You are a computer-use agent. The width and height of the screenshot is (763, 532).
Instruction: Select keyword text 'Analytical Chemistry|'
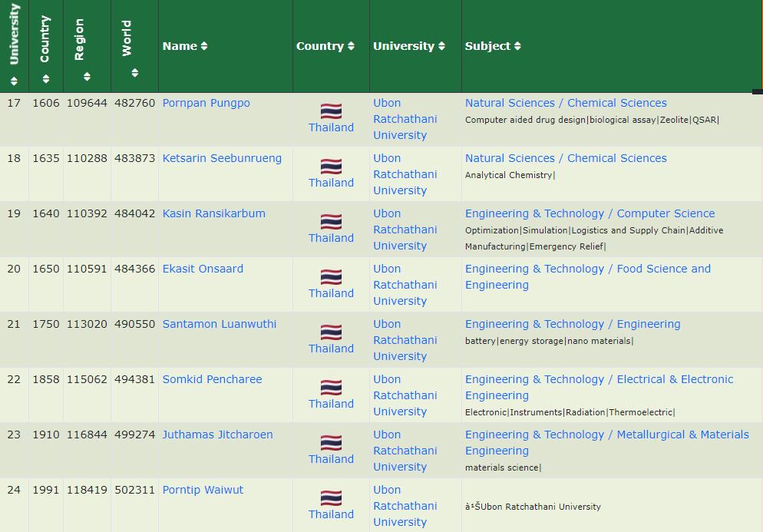pyautogui.click(x=510, y=175)
